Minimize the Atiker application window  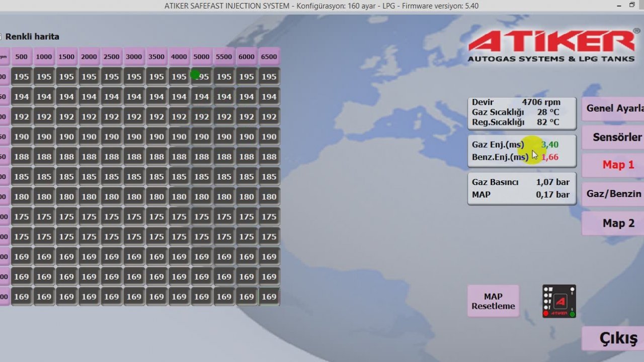619,6
